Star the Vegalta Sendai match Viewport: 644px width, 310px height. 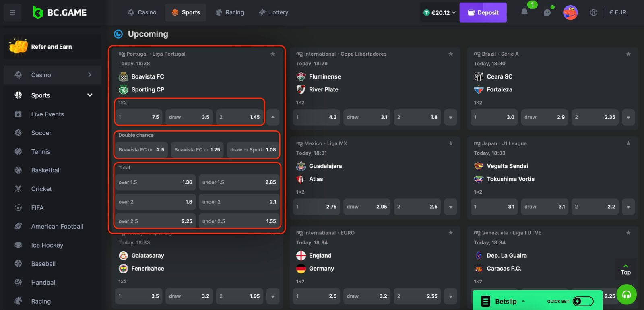[x=628, y=143]
